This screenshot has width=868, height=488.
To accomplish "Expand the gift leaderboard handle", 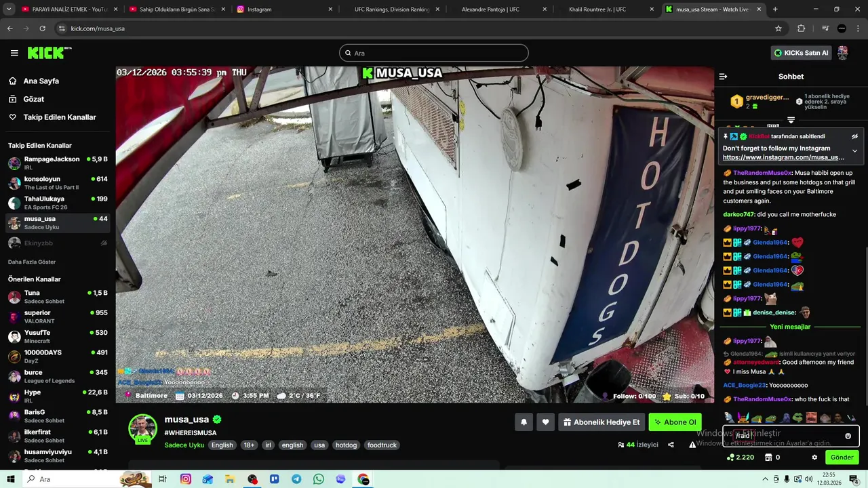I will point(791,120).
